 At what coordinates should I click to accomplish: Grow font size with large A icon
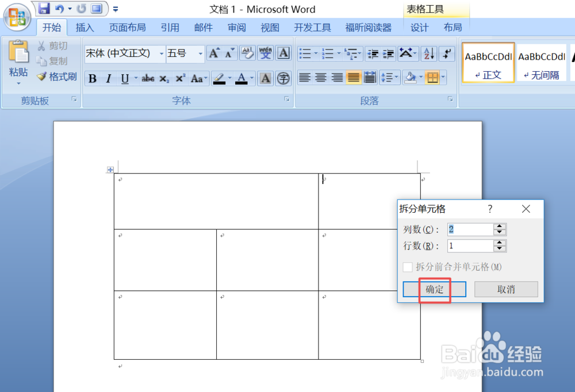point(214,53)
